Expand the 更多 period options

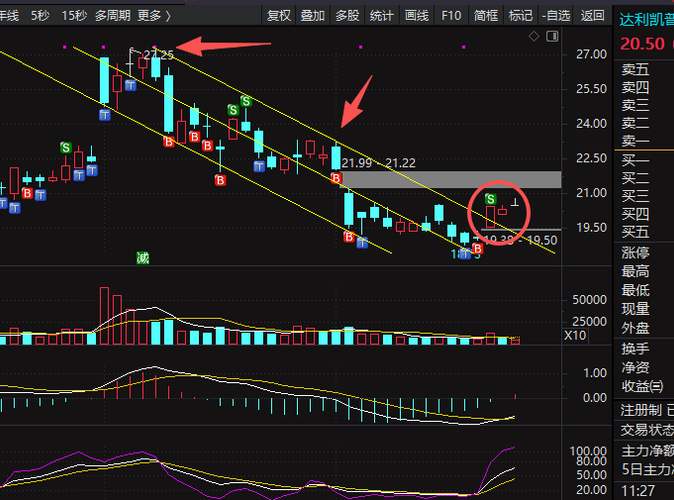tap(154, 16)
